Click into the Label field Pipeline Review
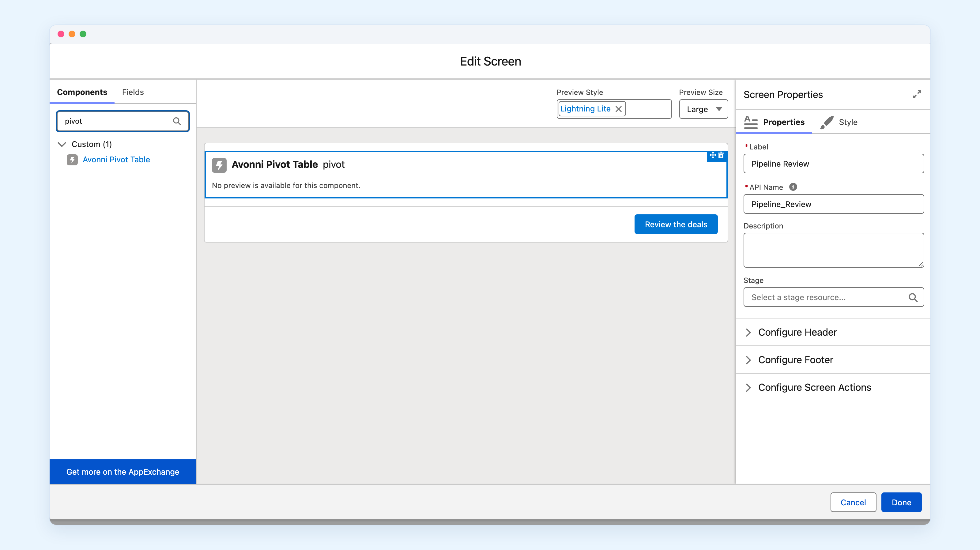This screenshot has width=980, height=550. pyautogui.click(x=833, y=164)
